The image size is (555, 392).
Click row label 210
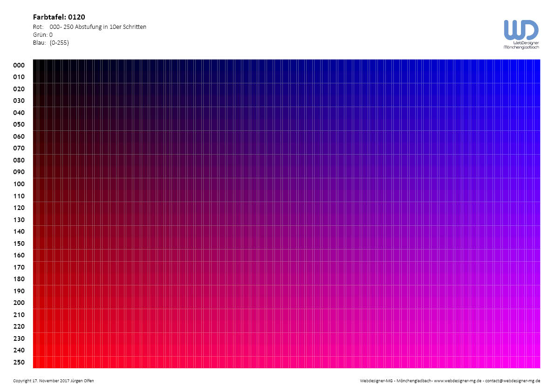pos(19,315)
